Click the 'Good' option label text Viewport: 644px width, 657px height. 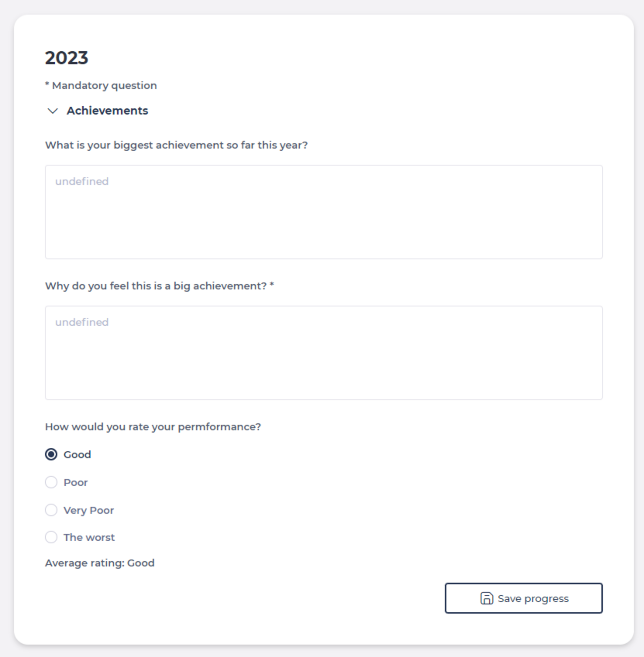(77, 454)
